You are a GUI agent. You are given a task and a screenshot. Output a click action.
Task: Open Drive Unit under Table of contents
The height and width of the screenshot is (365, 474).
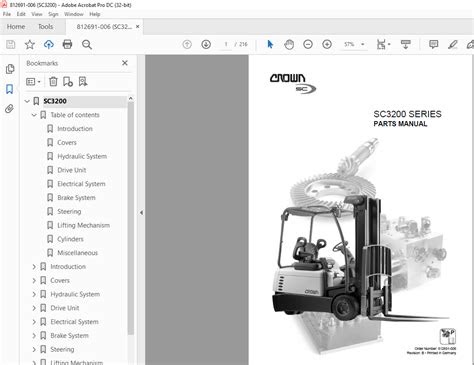[72, 170]
